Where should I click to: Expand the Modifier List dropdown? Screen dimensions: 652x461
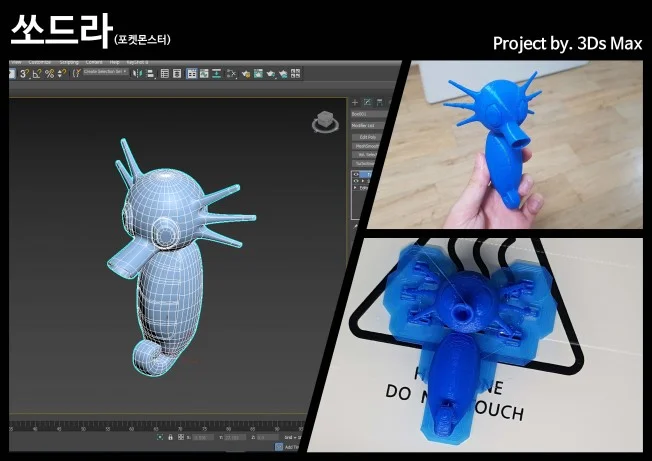[362, 126]
